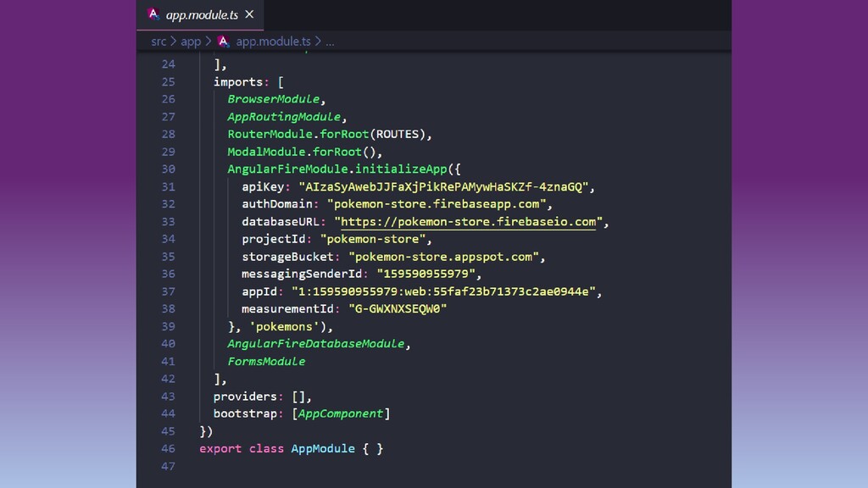Click the app.module.ts breadcrumb item

(273, 42)
